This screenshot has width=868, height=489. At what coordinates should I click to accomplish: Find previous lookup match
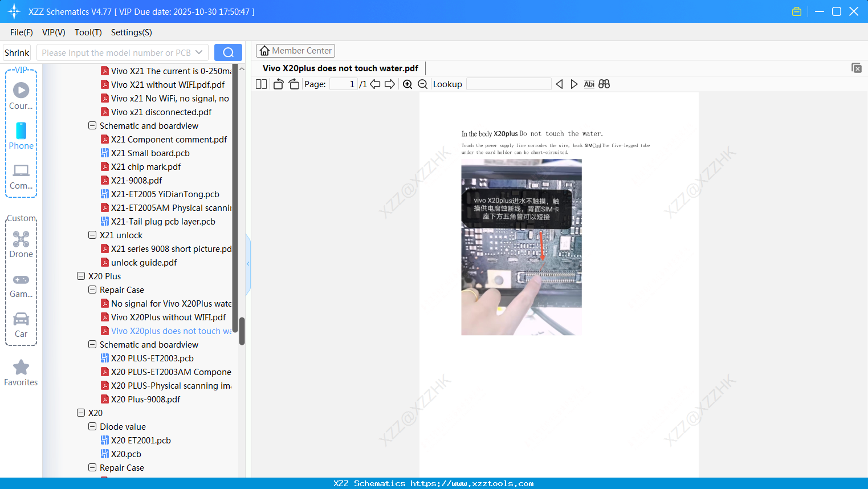559,84
